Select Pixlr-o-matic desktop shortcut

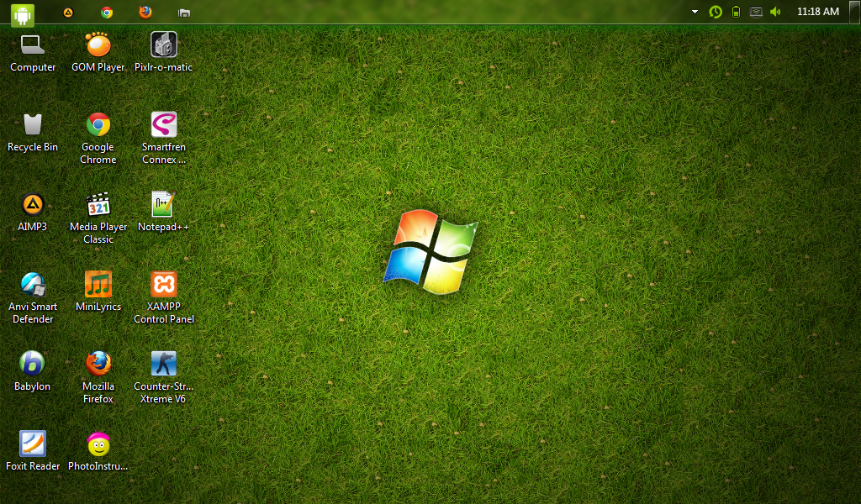tap(164, 53)
